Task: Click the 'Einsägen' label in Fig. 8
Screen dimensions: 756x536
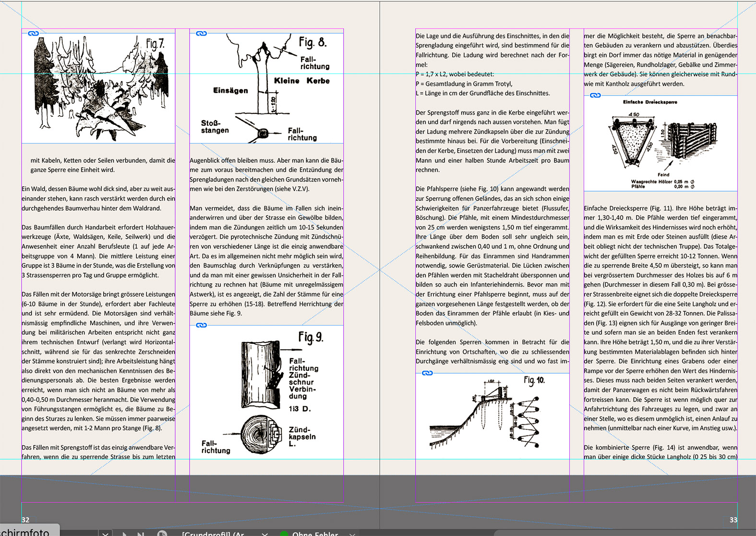Action: click(230, 90)
